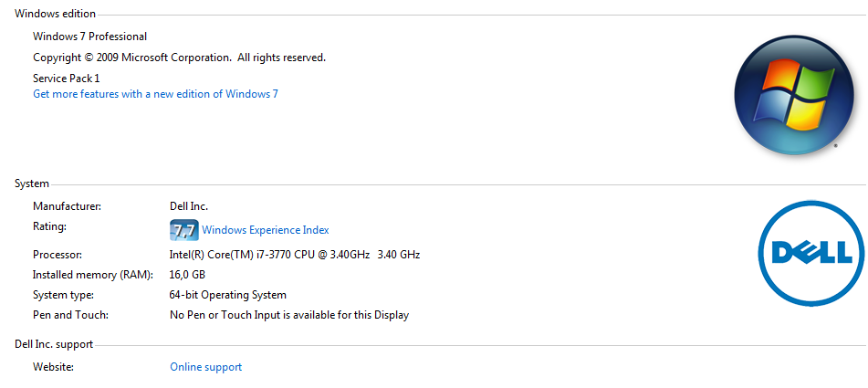Click the Windows edition section header
Screen dimensions: 868x388
(x=56, y=14)
